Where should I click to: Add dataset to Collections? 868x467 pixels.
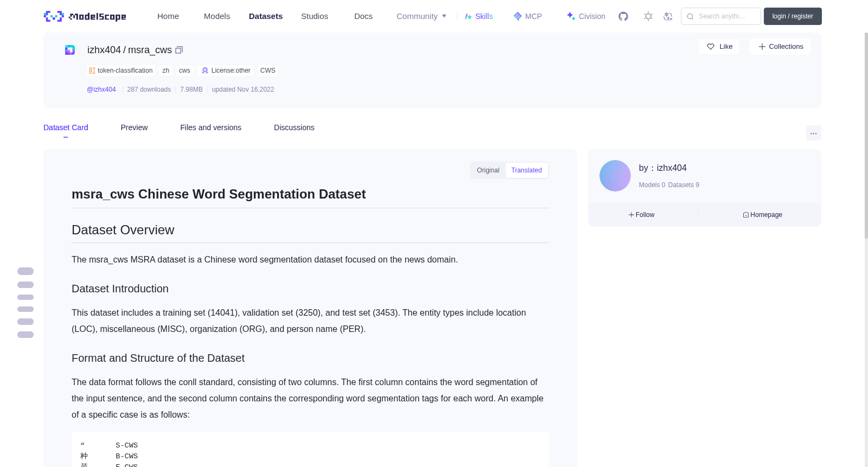coord(780,47)
